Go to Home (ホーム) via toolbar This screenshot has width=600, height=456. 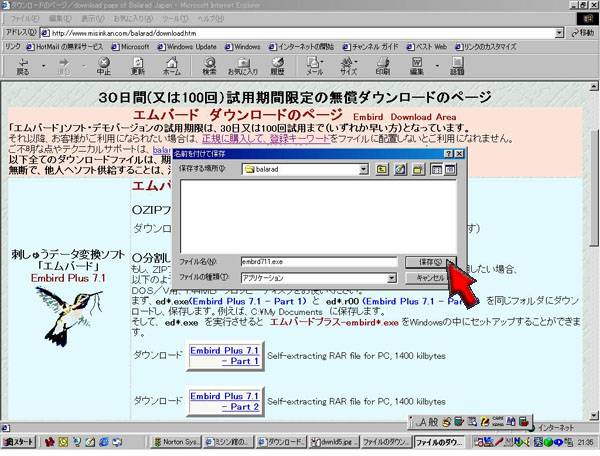(172, 66)
